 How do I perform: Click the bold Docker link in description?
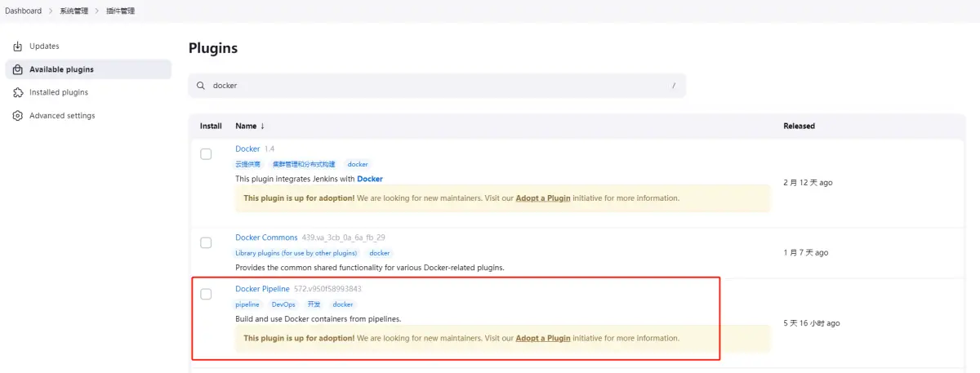click(370, 179)
